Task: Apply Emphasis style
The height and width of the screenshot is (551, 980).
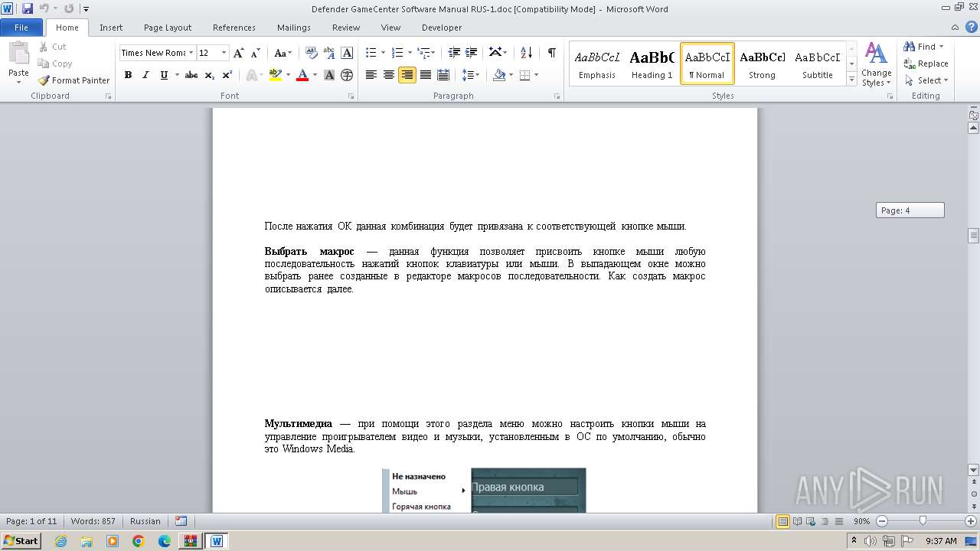Action: pyautogui.click(x=597, y=64)
